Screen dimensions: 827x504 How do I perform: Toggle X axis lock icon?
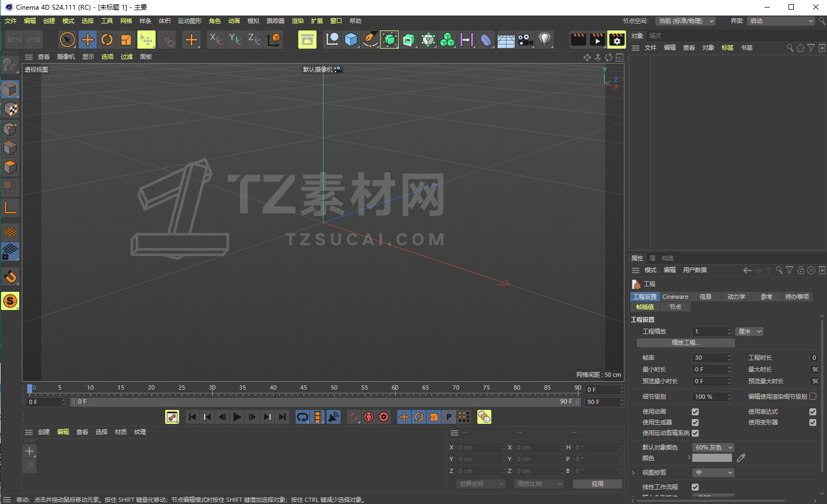215,39
